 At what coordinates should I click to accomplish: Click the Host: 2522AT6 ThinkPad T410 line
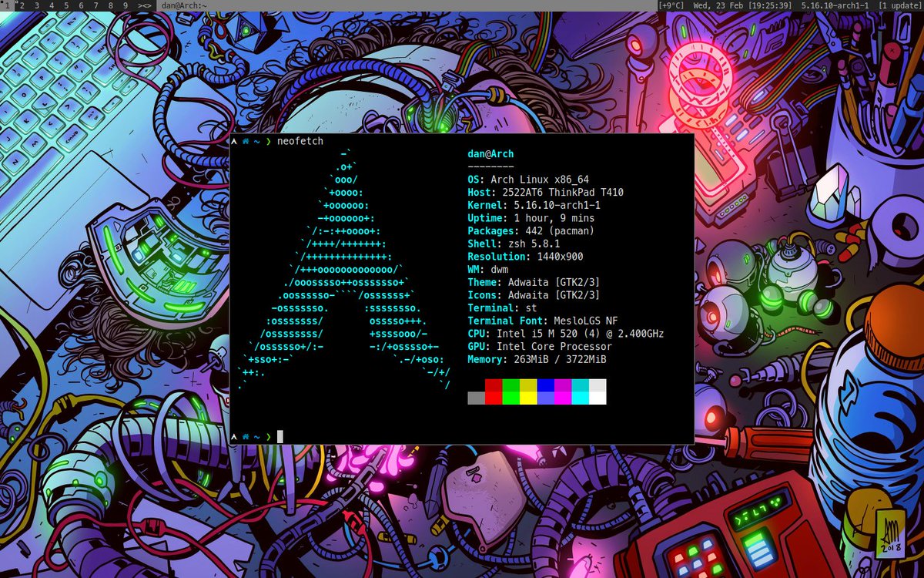tap(545, 193)
